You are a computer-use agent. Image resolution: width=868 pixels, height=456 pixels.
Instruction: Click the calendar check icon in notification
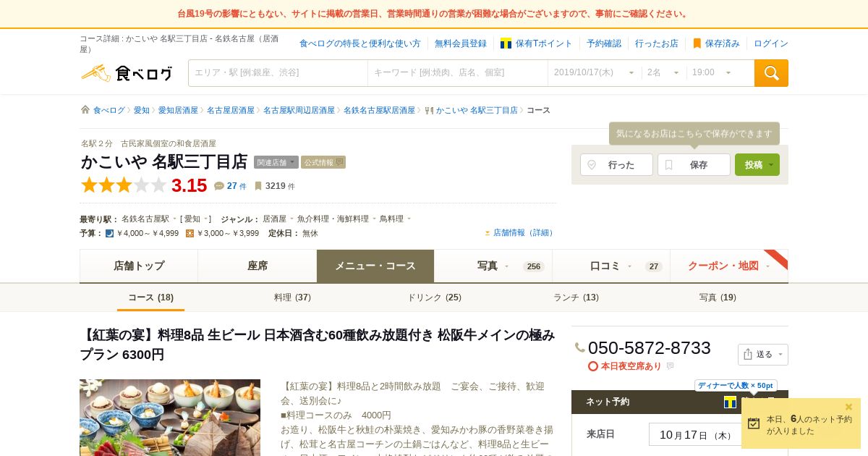754,423
